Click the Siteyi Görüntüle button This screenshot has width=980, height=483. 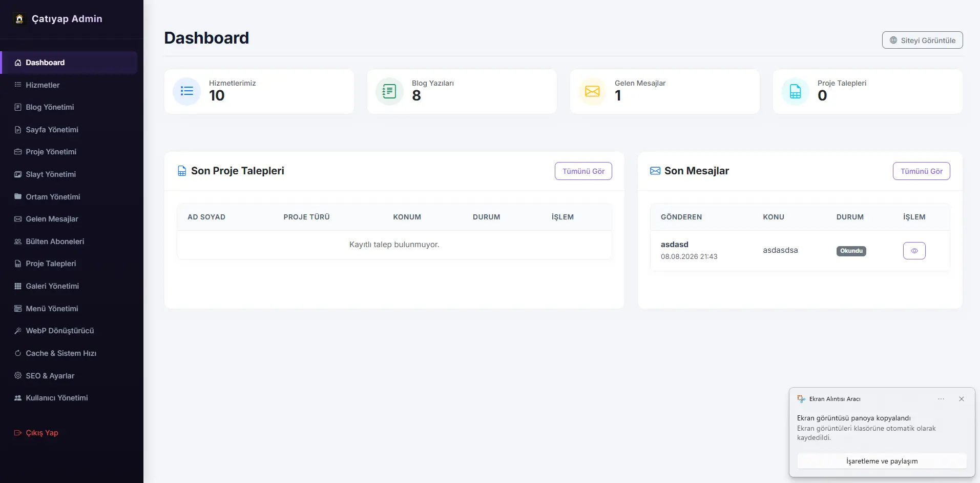(922, 40)
